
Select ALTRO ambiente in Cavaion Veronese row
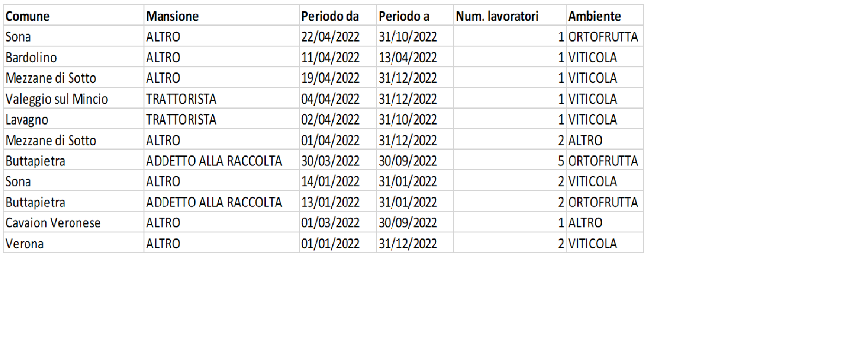[605, 223]
